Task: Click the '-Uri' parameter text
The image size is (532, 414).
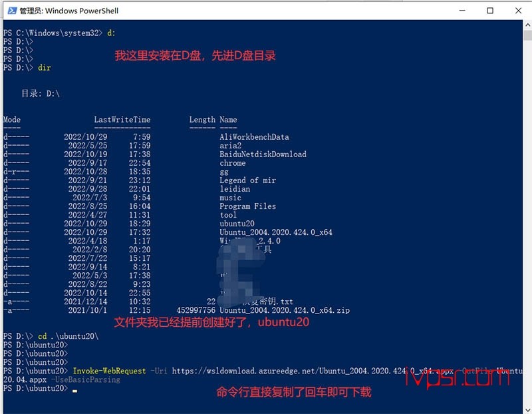Action: click(159, 371)
